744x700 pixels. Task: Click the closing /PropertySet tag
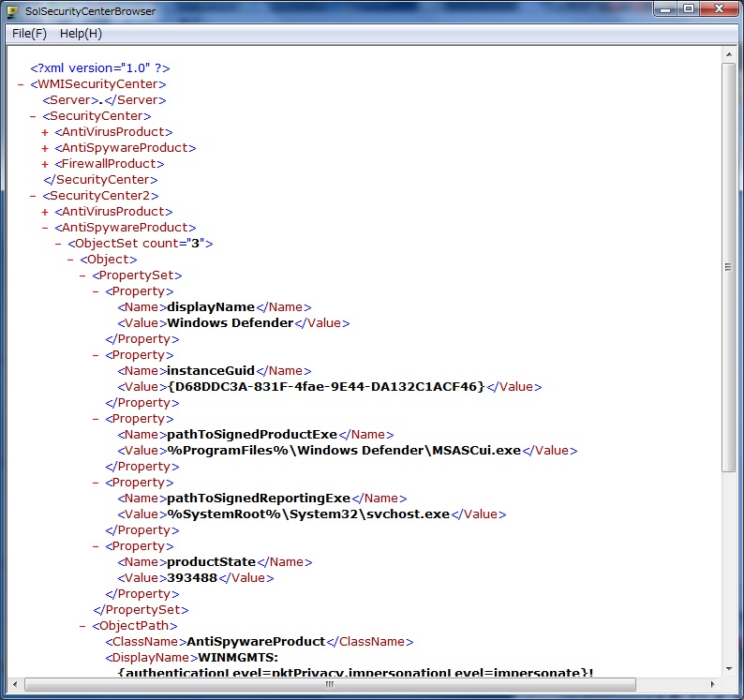click(x=141, y=610)
